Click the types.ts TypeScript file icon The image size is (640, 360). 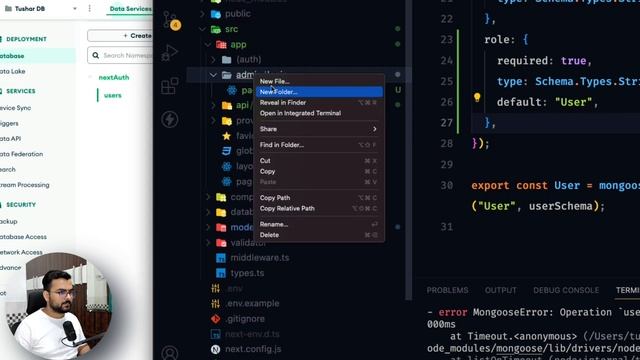221,273
